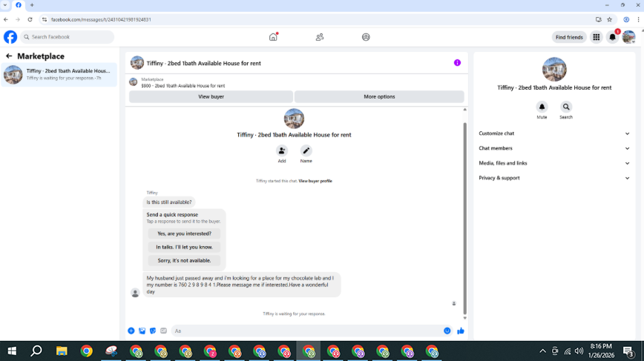Screen dimensions: 644x361
Task: Search in conversation using the magnifier icon
Action: (566, 107)
